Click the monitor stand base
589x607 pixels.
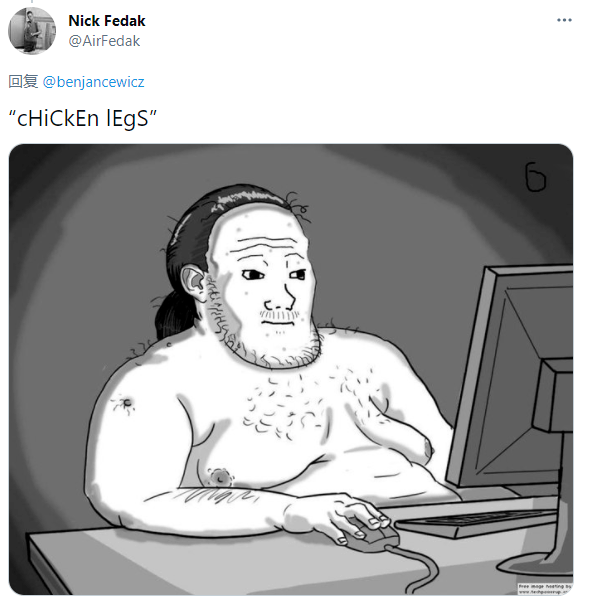(x=536, y=566)
